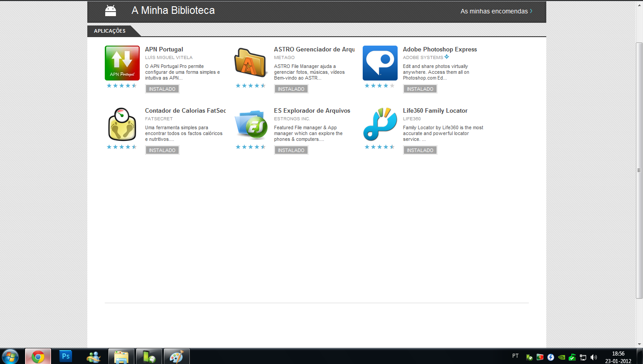Select the Aplicações tab
The width and height of the screenshot is (643, 364).
click(x=110, y=31)
